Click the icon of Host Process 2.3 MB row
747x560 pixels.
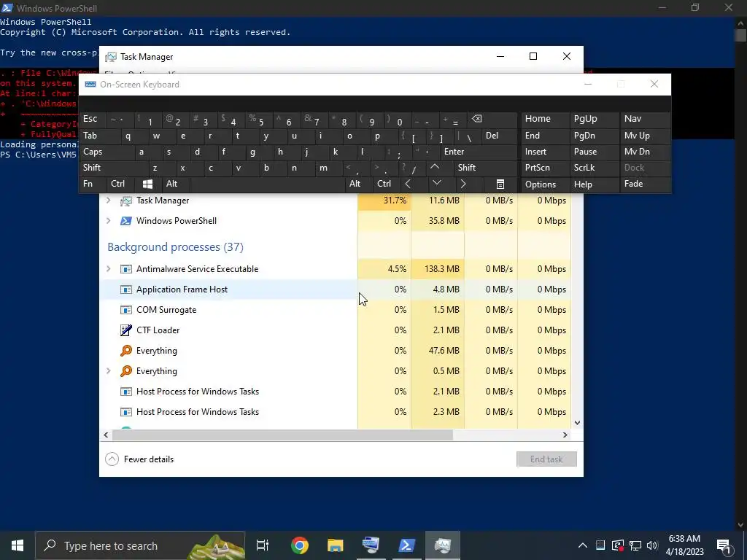[125, 412]
